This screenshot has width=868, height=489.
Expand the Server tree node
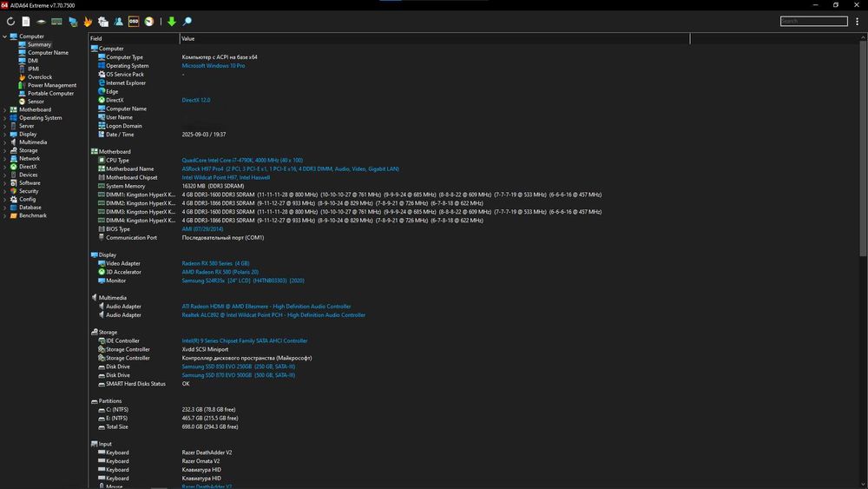[5, 126]
